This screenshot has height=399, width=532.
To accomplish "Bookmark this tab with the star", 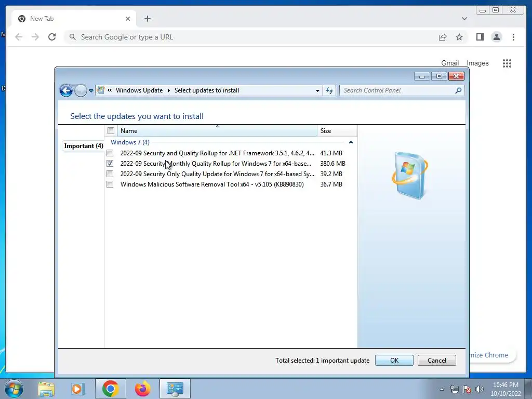I will click(x=459, y=37).
